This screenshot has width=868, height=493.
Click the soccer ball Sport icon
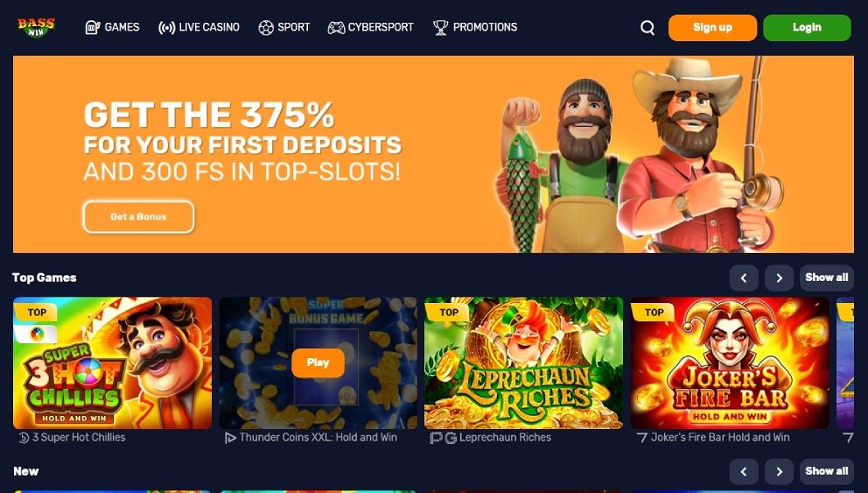[266, 27]
